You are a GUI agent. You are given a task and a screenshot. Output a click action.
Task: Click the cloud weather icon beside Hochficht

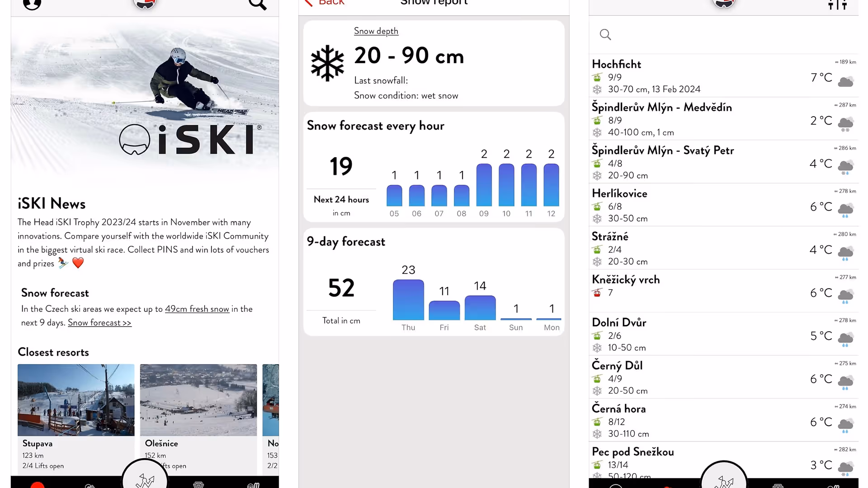pyautogui.click(x=845, y=82)
